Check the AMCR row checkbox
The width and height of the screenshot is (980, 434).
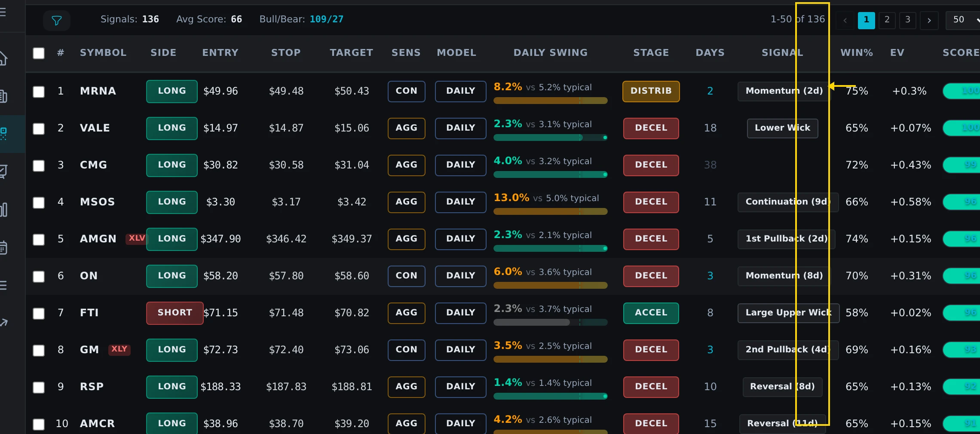(39, 424)
